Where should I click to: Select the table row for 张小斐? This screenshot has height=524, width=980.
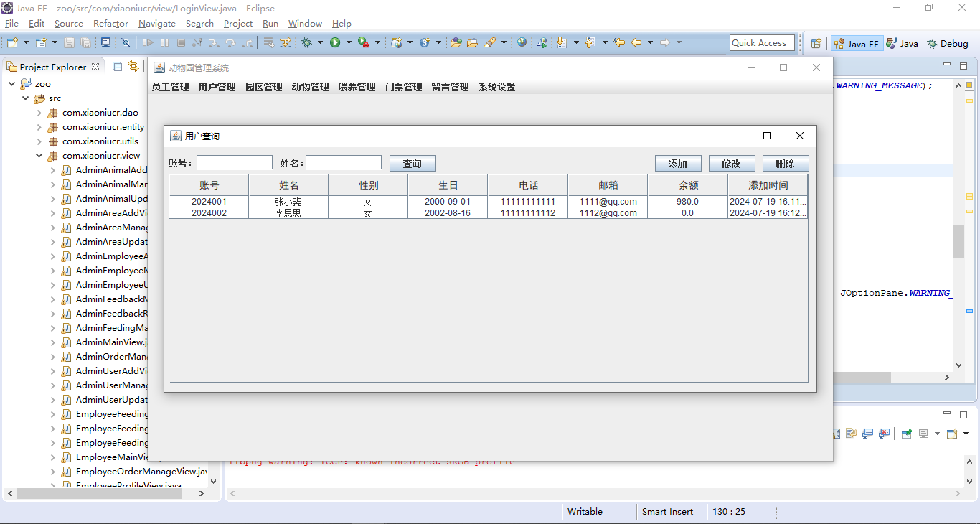point(488,202)
